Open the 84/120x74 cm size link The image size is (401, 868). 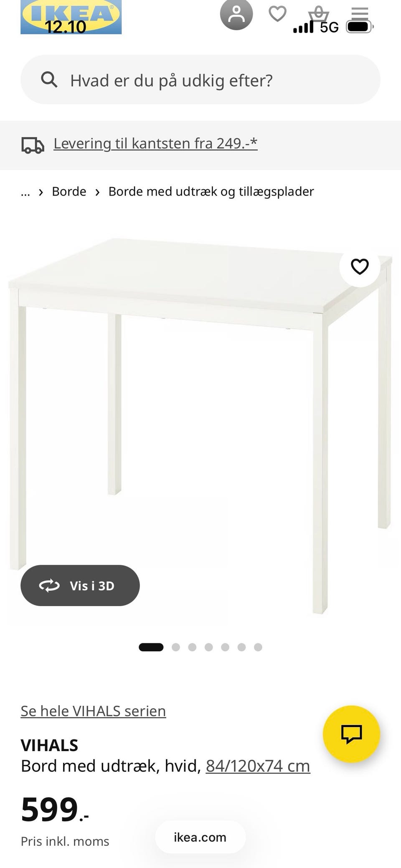[258, 766]
